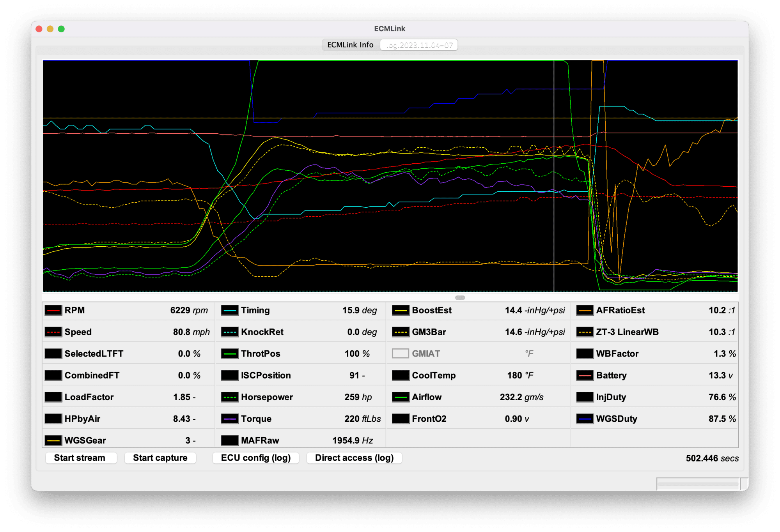Select the RPM value 6229 rpm

[189, 310]
